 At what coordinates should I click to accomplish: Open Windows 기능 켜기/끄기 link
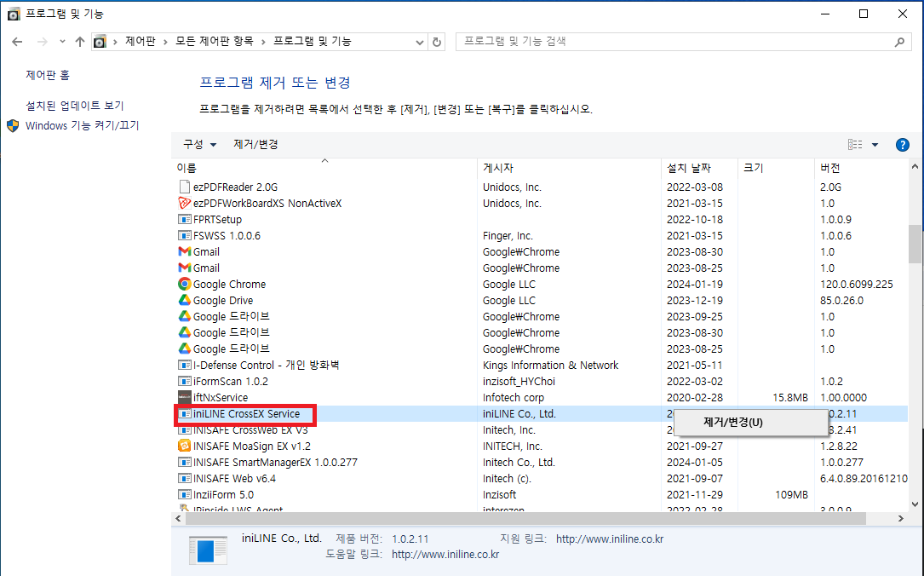click(x=82, y=125)
